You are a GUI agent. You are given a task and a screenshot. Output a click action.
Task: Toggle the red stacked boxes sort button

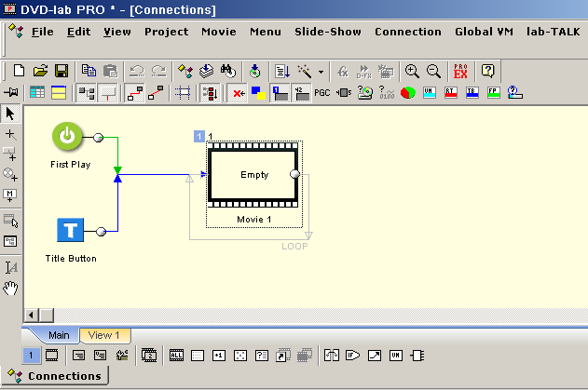tap(210, 93)
